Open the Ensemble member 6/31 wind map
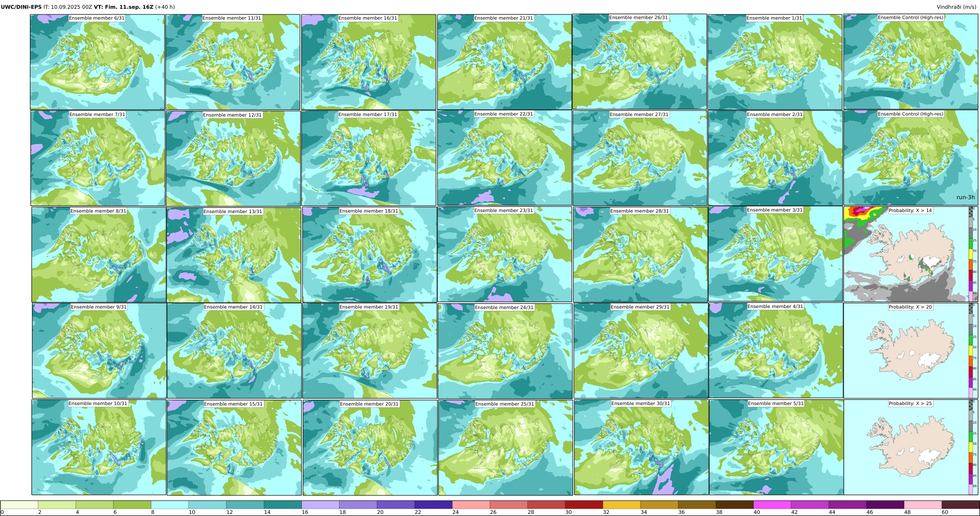 97,62
